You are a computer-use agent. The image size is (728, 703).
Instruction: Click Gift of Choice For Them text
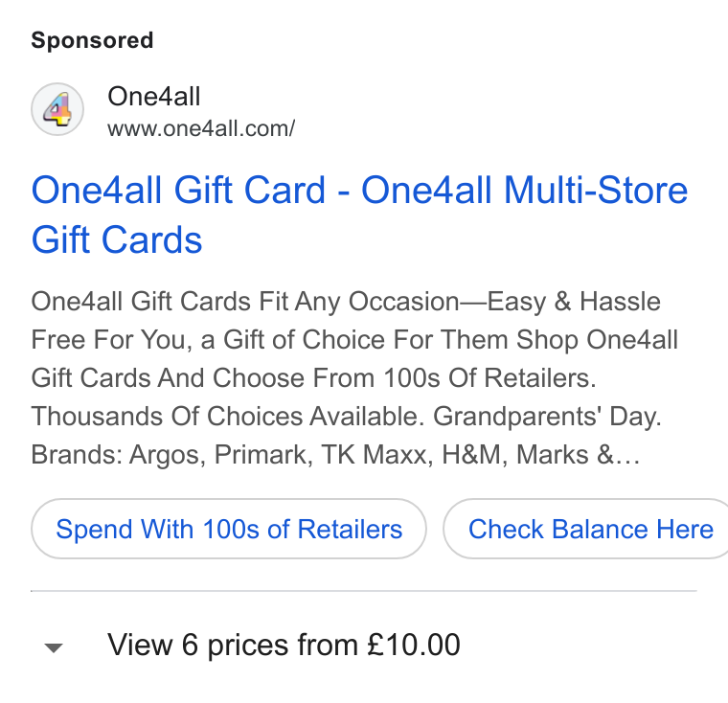click(365, 340)
